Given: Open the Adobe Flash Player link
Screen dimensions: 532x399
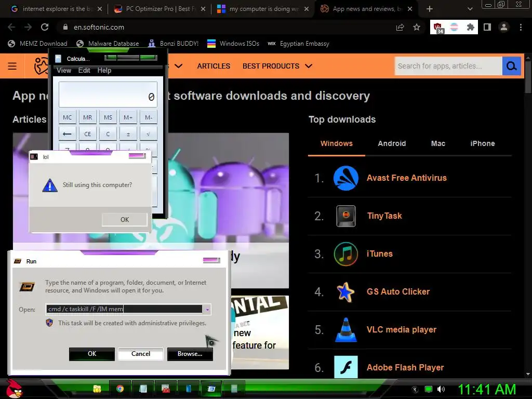Looking at the screenshot, I should click(405, 367).
